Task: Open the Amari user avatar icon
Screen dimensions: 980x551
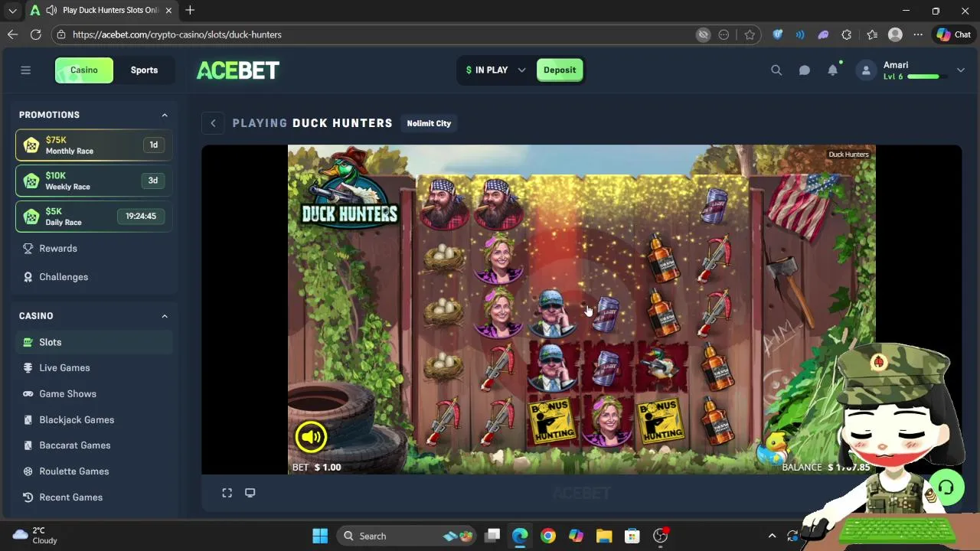Action: 866,70
